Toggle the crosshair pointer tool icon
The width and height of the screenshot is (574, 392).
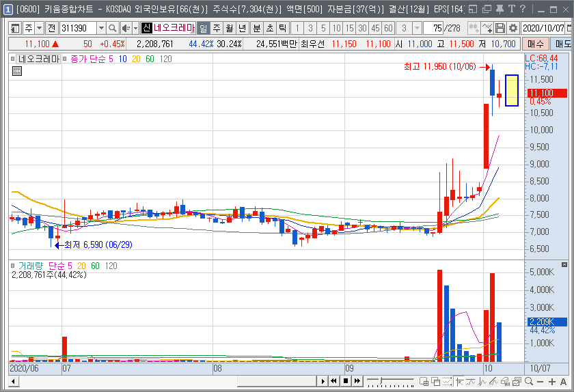[x=459, y=382]
